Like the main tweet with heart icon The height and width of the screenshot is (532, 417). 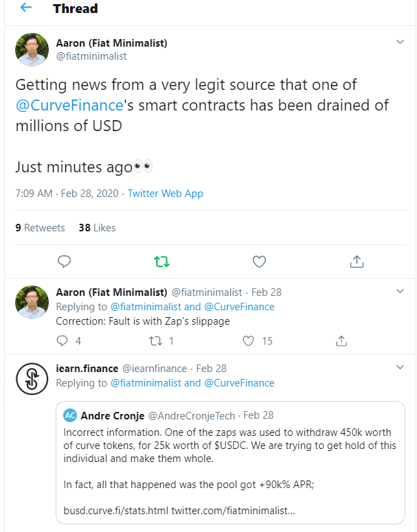[x=259, y=262]
